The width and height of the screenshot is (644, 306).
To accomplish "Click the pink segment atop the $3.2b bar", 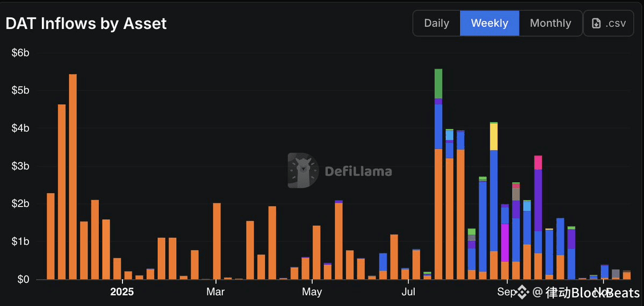I will click(538, 162).
